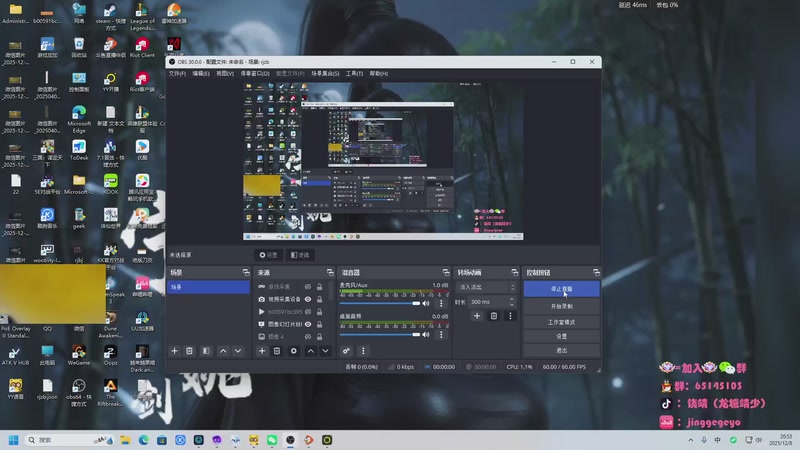Click the sources list scrollbar
This screenshot has height=450, width=800.
331,291
